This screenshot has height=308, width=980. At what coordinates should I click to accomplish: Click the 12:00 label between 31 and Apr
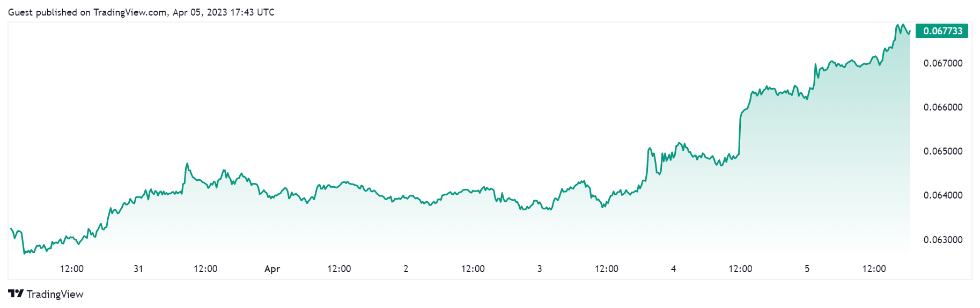pos(205,269)
